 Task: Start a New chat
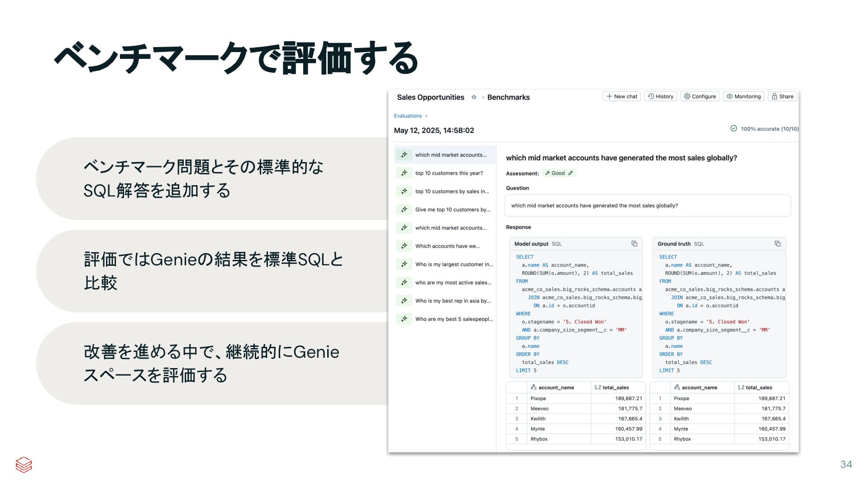[x=622, y=96]
